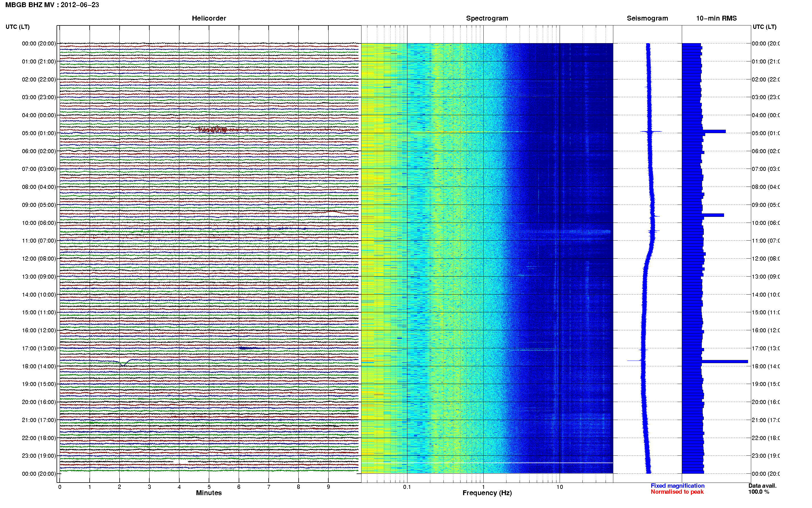Screen dimensions: 812x508
Task: Click the '10:00 (06:00)' left time label
Action: (39, 223)
